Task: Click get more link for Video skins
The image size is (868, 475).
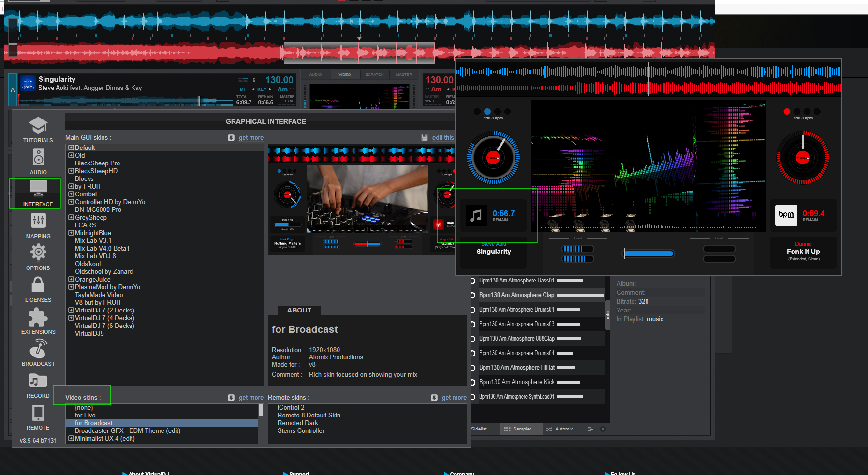Action: (x=251, y=398)
